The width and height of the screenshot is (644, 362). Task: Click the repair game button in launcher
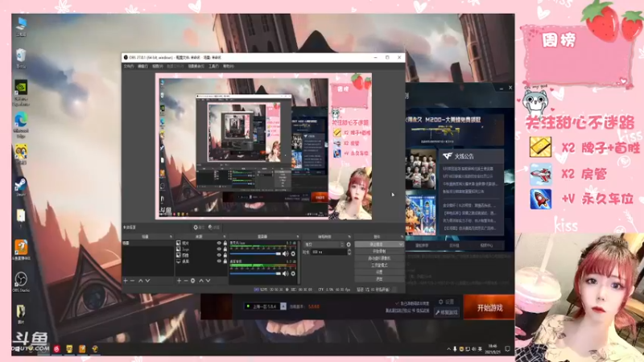pos(447,312)
